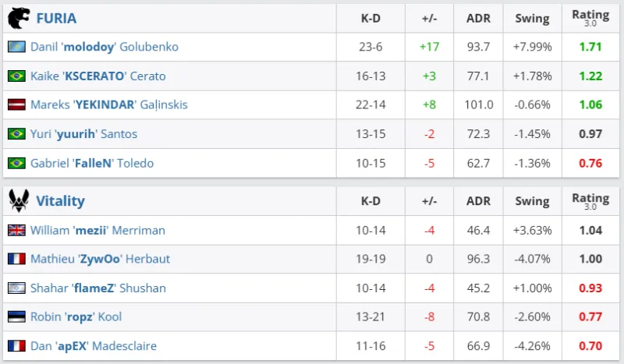Viewport: 624px width, 364px height.
Task: Click the Estonian flag next to ropz
Action: click(16, 317)
